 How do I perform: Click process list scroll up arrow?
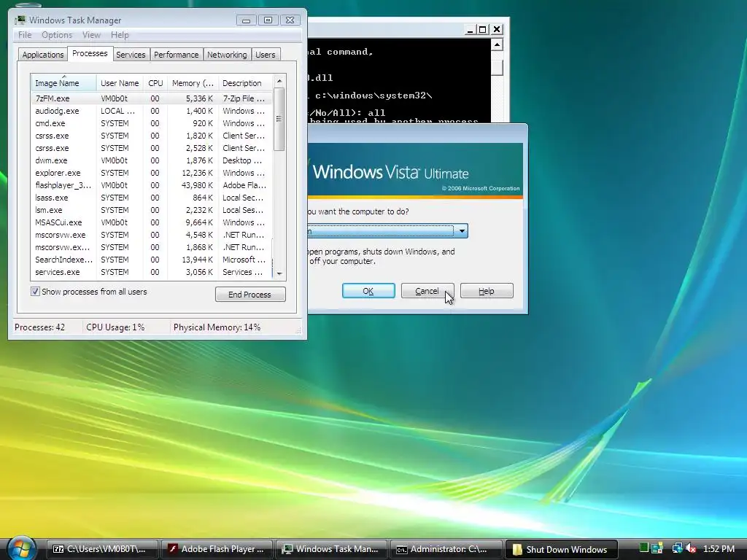click(x=279, y=81)
